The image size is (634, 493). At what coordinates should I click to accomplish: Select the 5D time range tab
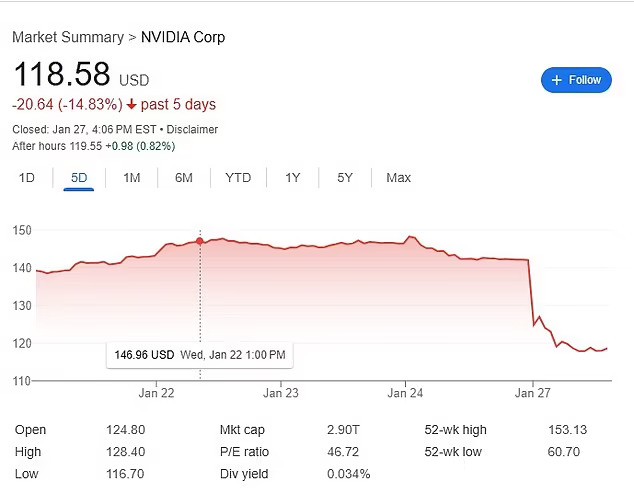click(79, 178)
